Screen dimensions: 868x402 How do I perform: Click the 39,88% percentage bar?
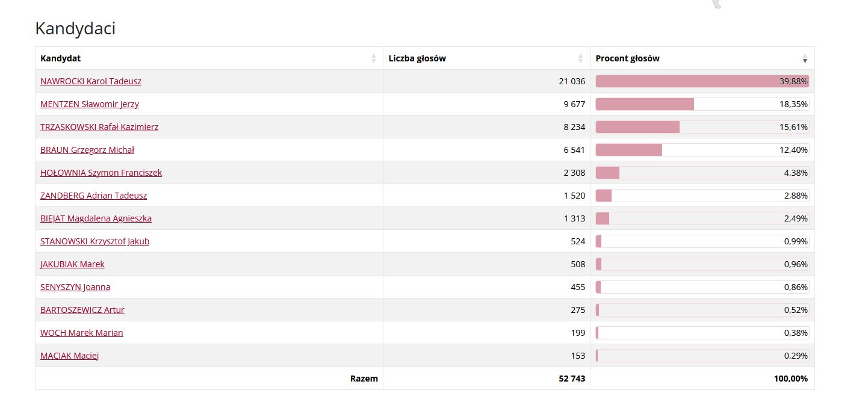coord(702,81)
